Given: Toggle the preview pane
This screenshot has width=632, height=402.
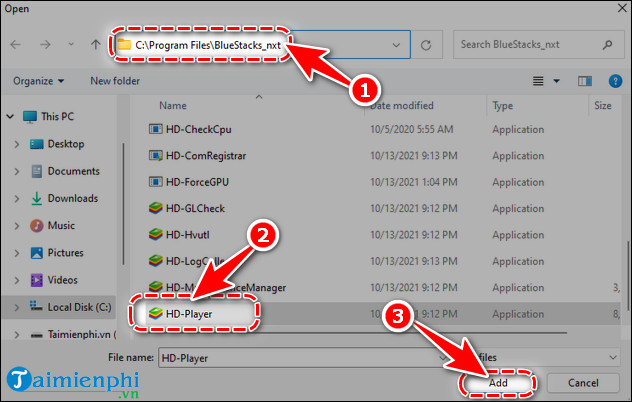Looking at the screenshot, I should 585,81.
